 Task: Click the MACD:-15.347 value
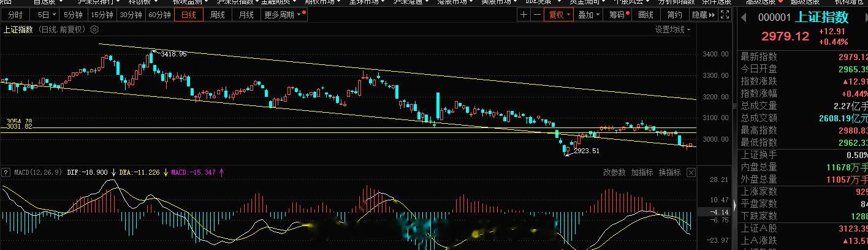pyautogui.click(x=192, y=173)
